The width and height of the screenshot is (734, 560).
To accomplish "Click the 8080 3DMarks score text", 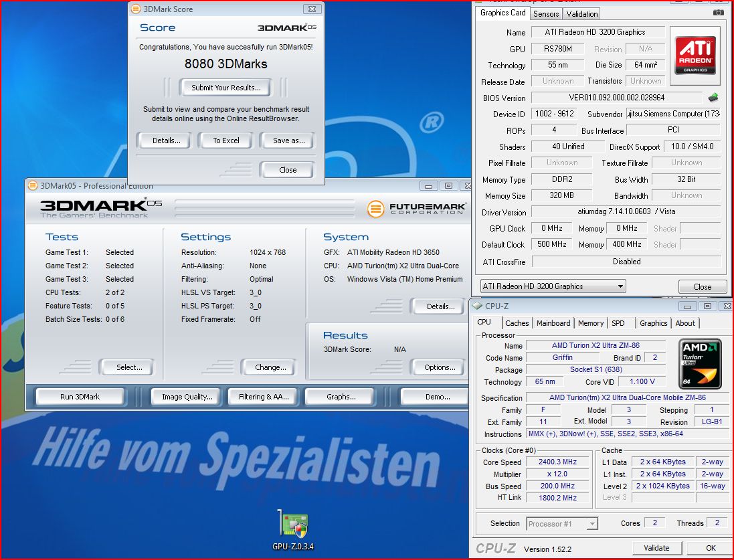I will click(225, 64).
